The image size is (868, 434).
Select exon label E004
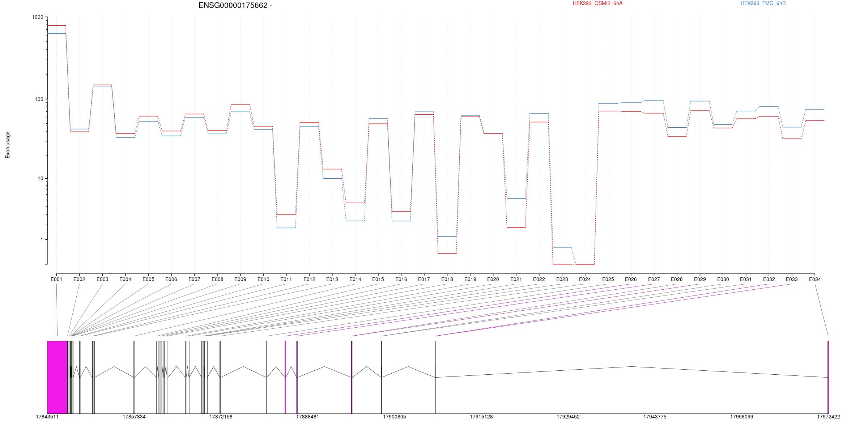[x=125, y=279]
